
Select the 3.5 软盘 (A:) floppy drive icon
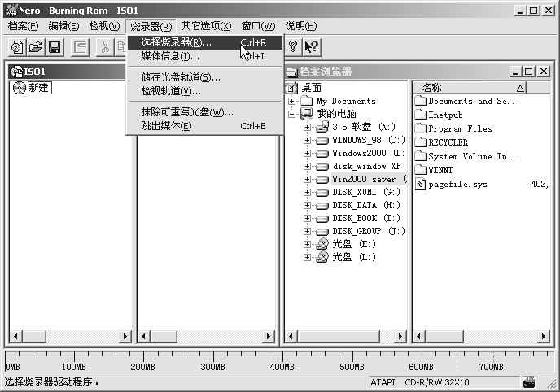[322, 127]
